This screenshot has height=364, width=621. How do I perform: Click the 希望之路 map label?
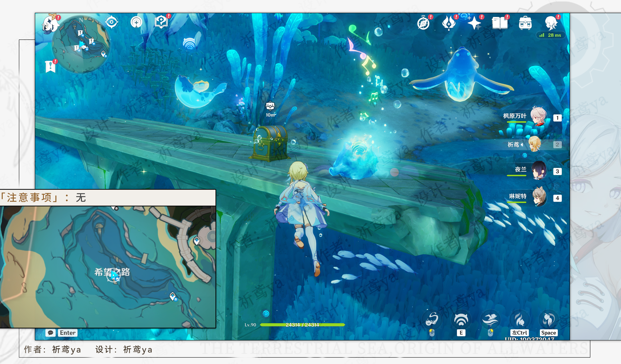pos(112,272)
